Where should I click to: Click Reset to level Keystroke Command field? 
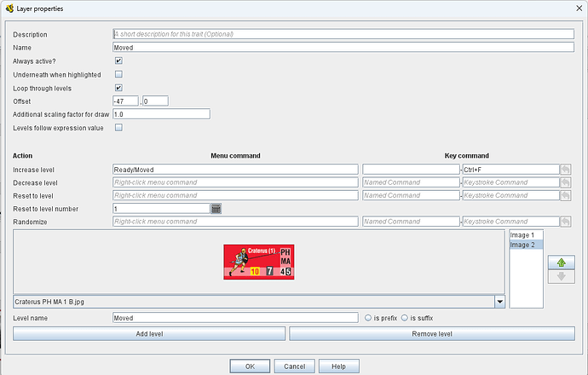tap(510, 195)
